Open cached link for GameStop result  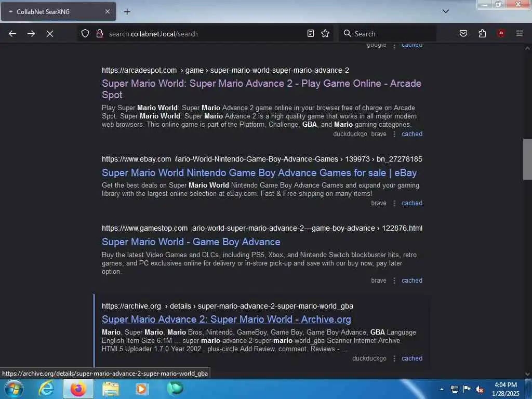point(412,281)
